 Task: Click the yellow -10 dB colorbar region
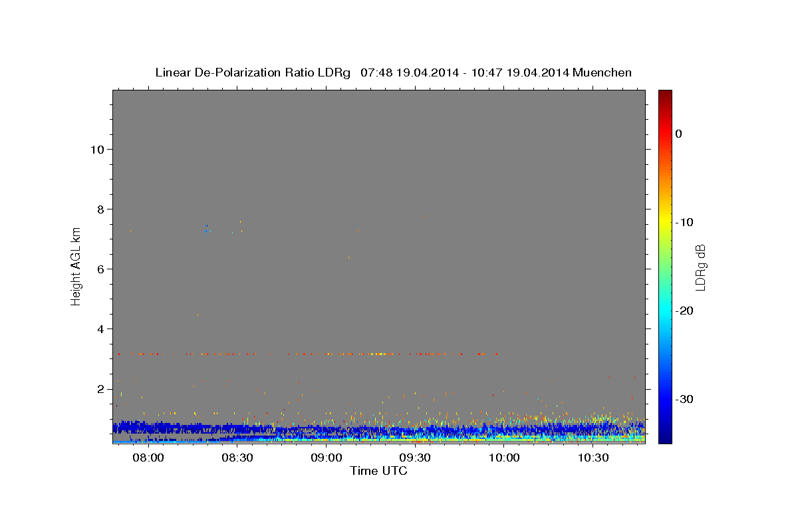click(665, 222)
